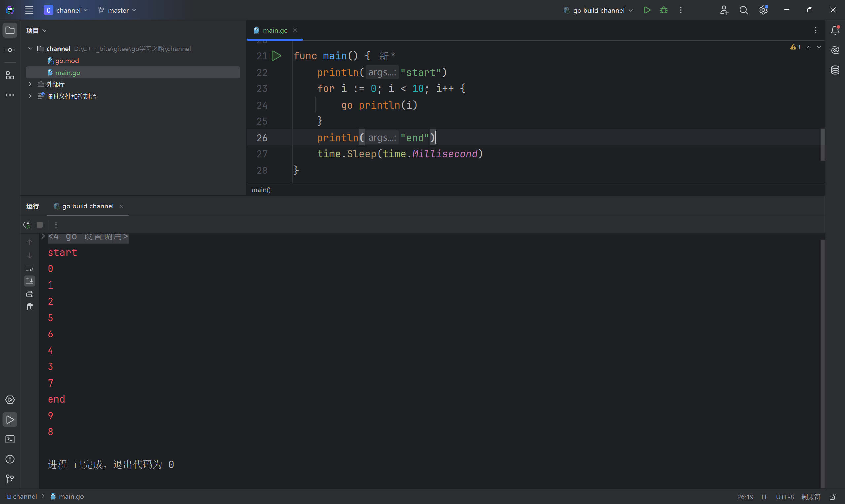Click the console vertical scrollbar
Screen dimensions: 845x504
pyautogui.click(x=822, y=364)
